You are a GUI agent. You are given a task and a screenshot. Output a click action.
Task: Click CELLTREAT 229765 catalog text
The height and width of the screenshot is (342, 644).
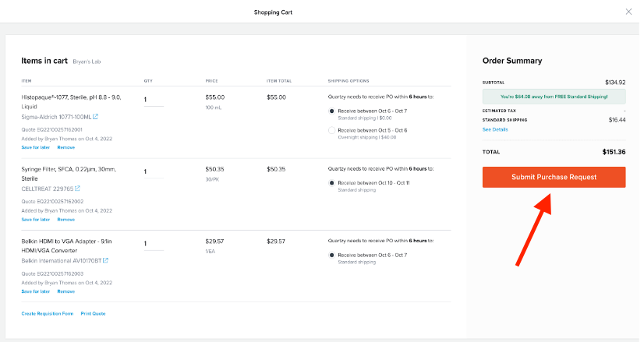[48, 189]
